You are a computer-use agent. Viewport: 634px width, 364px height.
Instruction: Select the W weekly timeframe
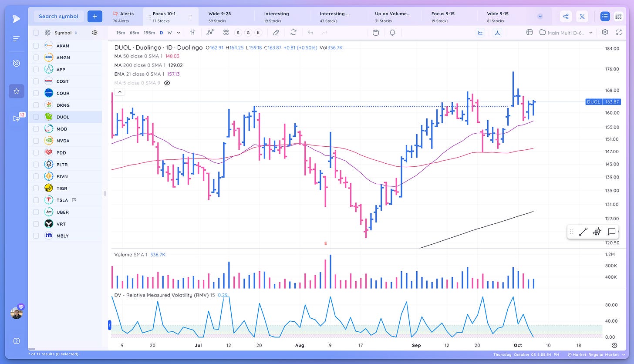[x=169, y=33]
